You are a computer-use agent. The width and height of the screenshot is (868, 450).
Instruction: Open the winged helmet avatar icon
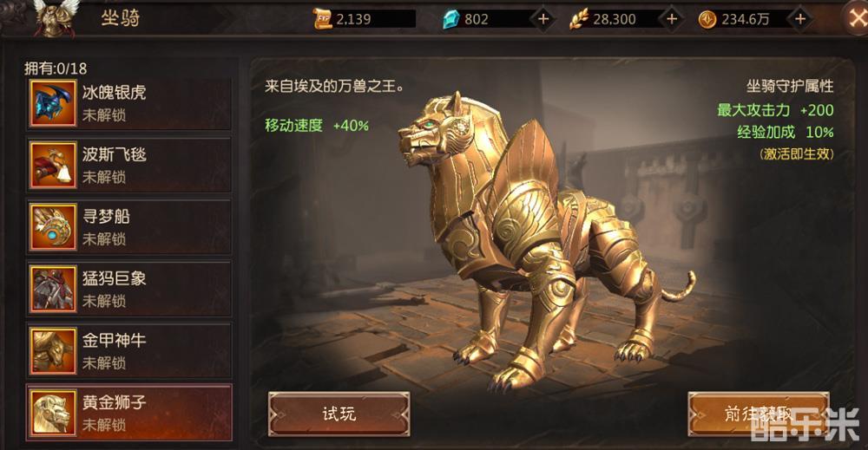(x=56, y=17)
